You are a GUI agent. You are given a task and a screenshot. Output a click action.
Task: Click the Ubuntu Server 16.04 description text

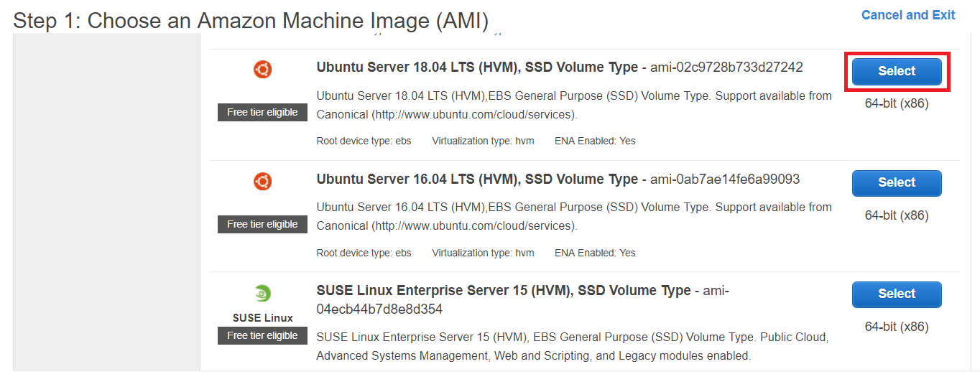(574, 216)
